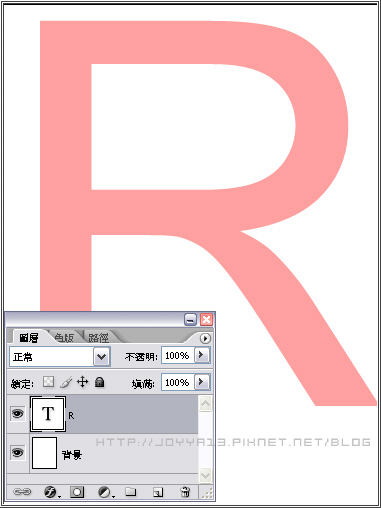The width and height of the screenshot is (381, 508).
Task: Add a layer mask
Action: pos(77,492)
